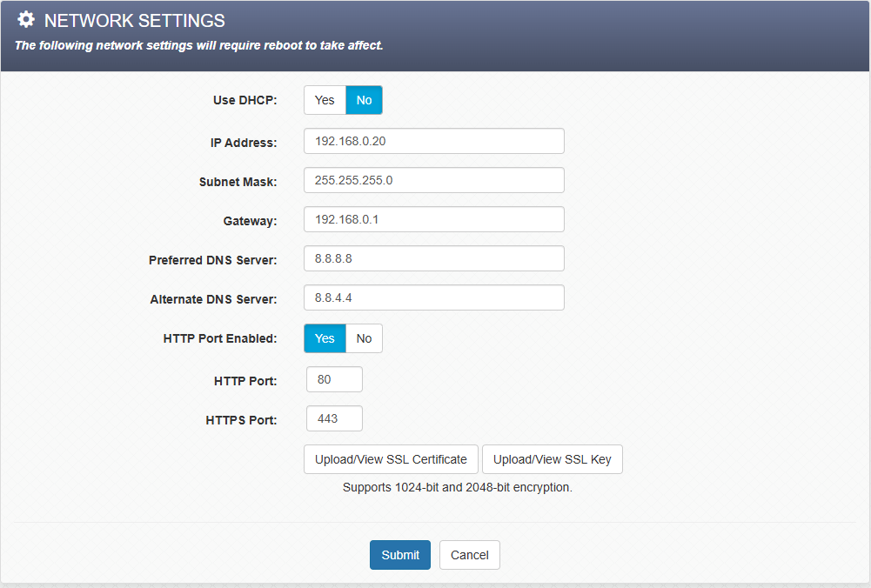Screen dimensions: 871x588
Task: Submit the network settings
Action: point(400,555)
